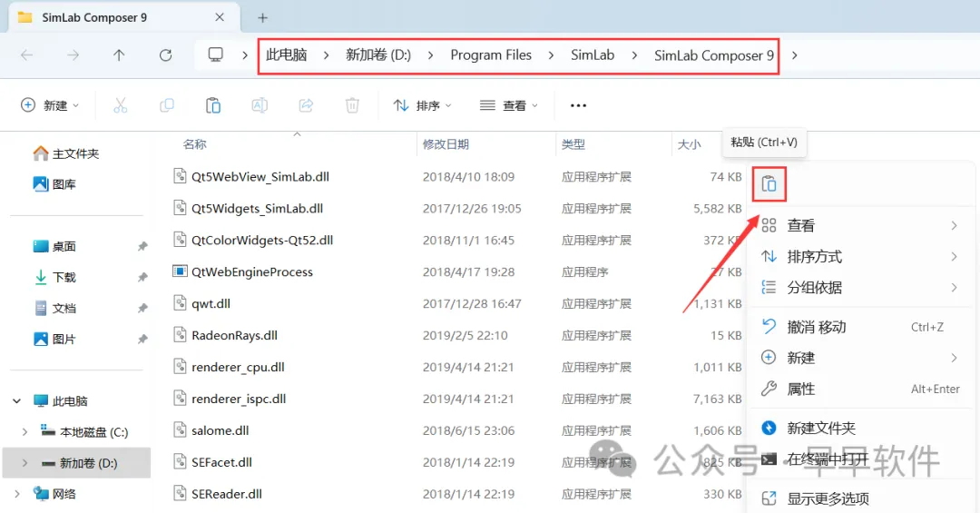Select file Qt5Widgets_SimLab.dll
Screen dimensions: 980x513
click(x=257, y=208)
